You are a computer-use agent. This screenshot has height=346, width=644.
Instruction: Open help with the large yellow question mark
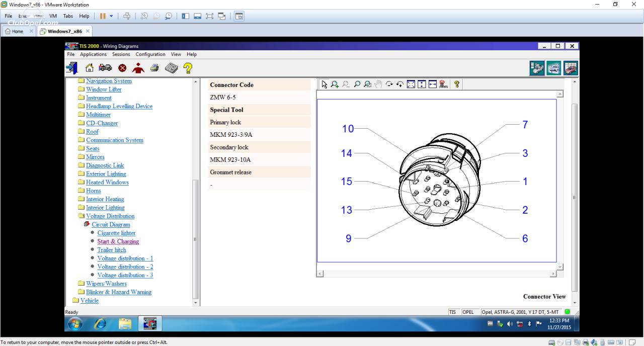click(x=188, y=68)
